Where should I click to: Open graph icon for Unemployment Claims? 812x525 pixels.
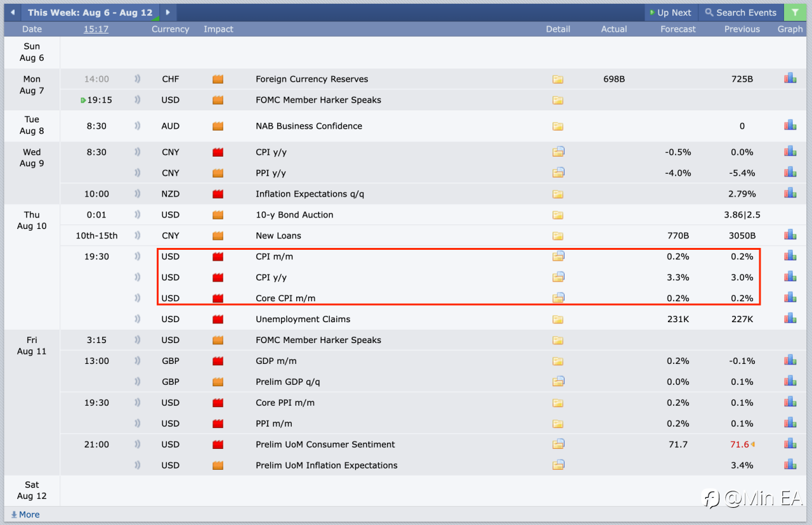pyautogui.click(x=790, y=319)
